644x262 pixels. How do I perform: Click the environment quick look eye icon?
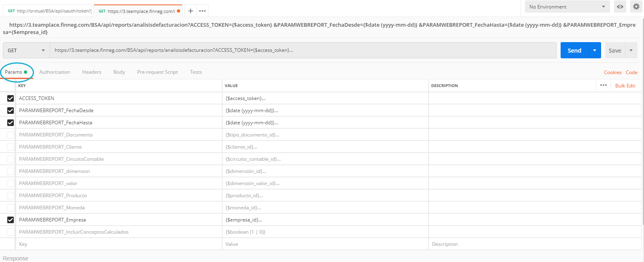pyautogui.click(x=620, y=6)
